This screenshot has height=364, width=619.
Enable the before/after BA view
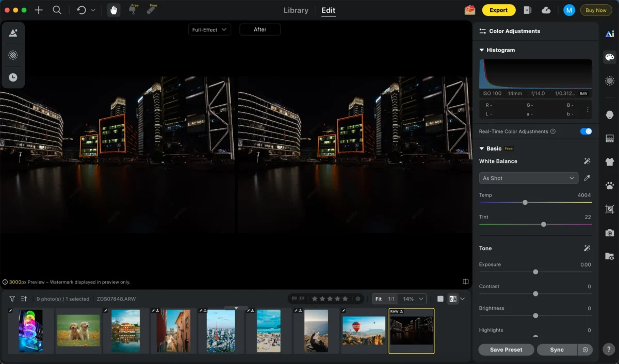click(452, 299)
